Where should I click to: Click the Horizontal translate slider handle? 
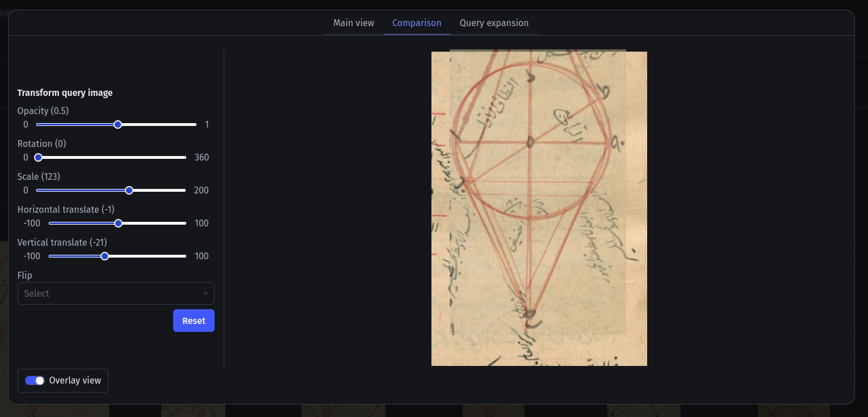(x=118, y=223)
